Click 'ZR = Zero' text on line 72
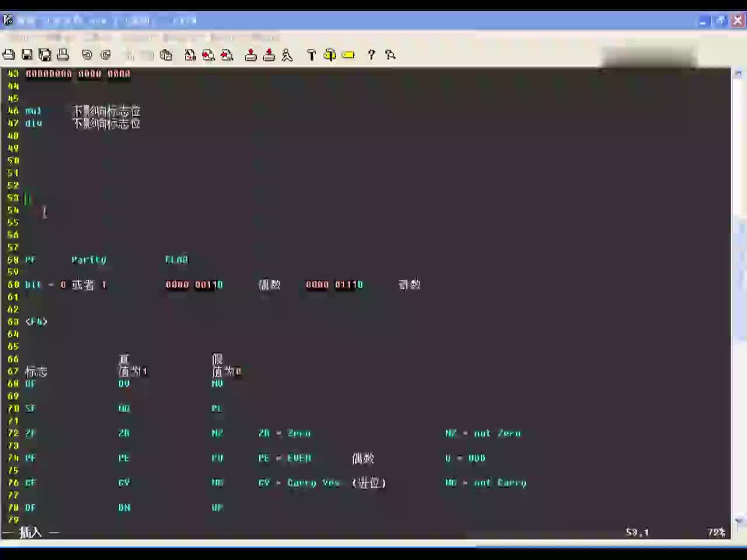747x560 pixels. [284, 433]
